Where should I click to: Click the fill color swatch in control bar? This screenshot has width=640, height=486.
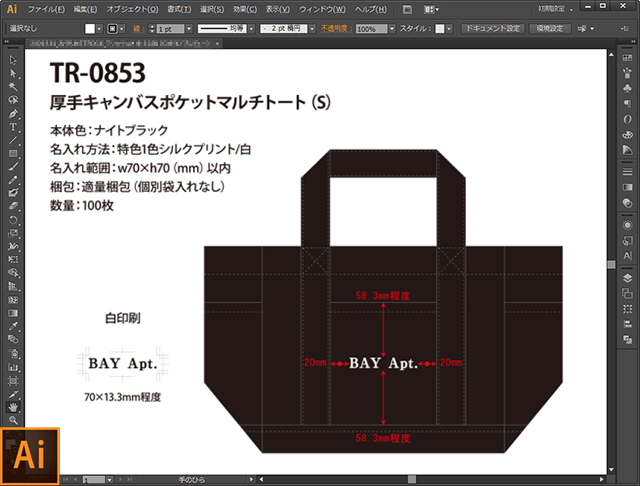[89, 30]
